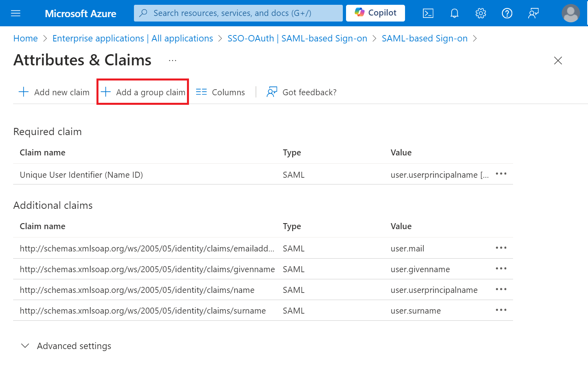Click Add a group claim
The width and height of the screenshot is (588, 365).
[143, 92]
